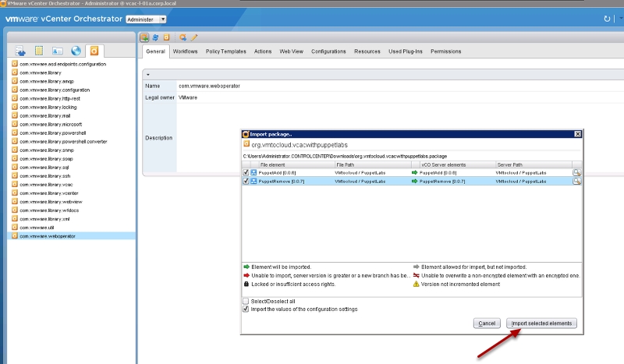Open the Policy Templates view tab in the left panel
This screenshot has height=364, width=624.
click(x=20, y=51)
